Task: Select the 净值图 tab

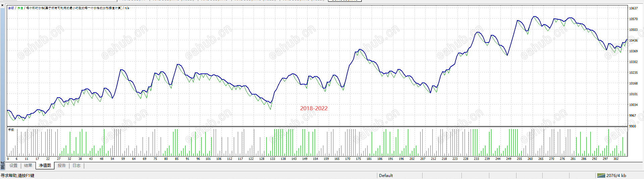Action: [45, 166]
